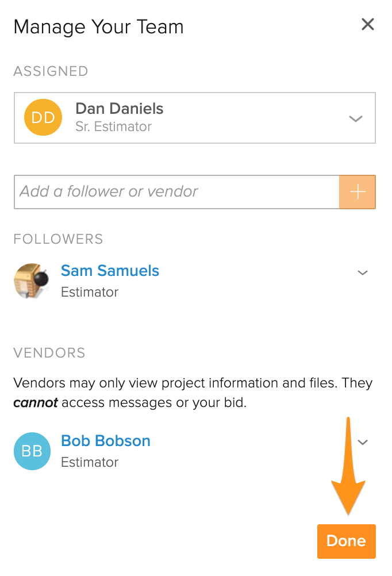Click the blue BB avatar circle
The height and width of the screenshot is (576, 392).
click(x=32, y=451)
